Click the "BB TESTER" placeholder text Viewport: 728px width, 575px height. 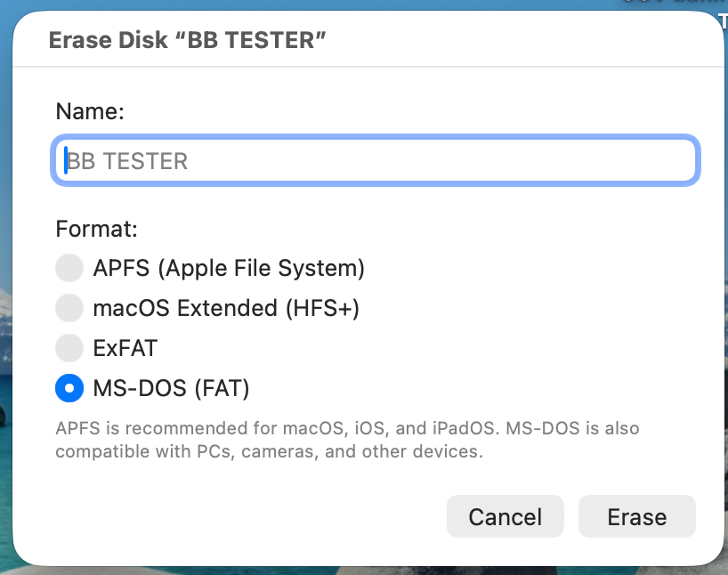tap(129, 161)
